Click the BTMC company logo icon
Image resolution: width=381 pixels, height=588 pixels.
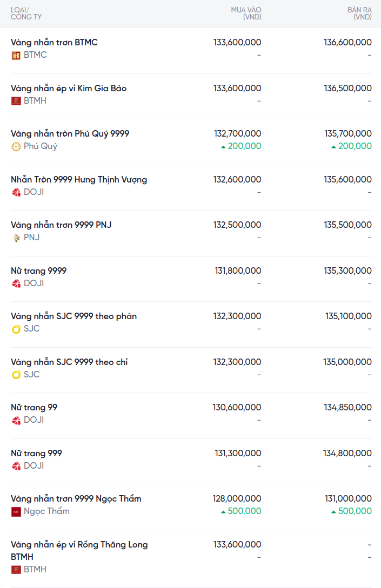[16, 55]
